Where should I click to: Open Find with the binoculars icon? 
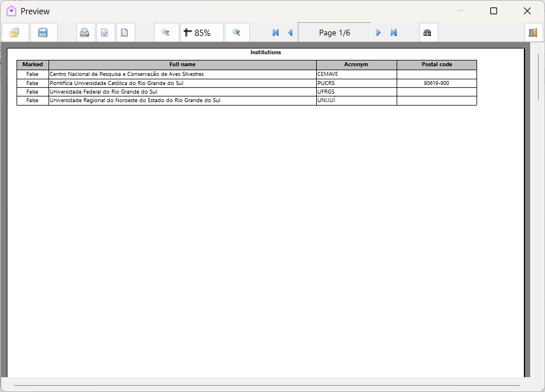[x=428, y=33]
